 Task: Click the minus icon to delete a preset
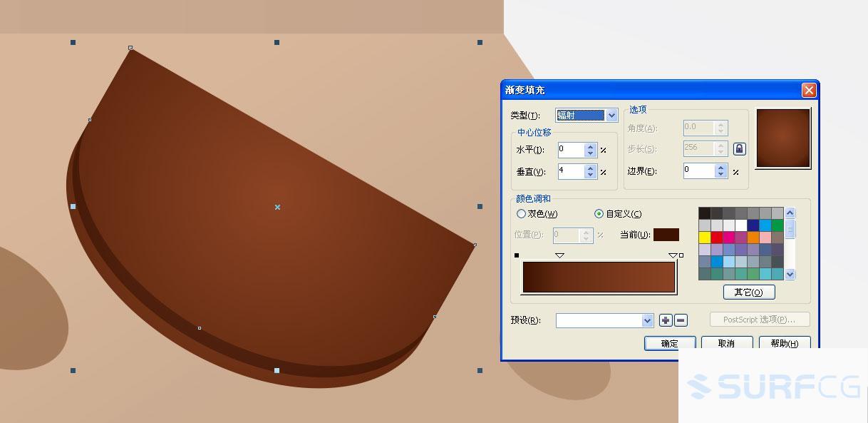(680, 320)
